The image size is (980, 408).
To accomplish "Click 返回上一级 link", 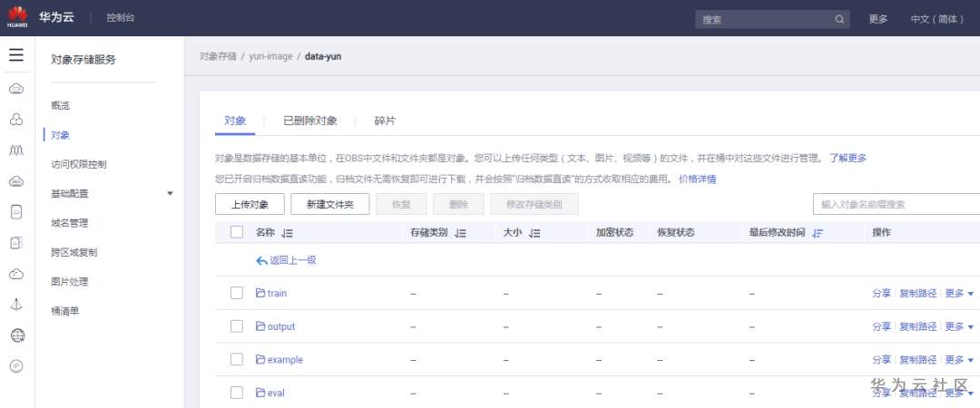I will pyautogui.click(x=292, y=260).
